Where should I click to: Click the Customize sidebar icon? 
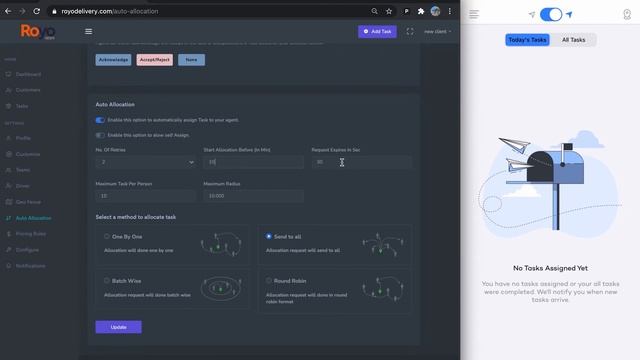click(x=9, y=154)
